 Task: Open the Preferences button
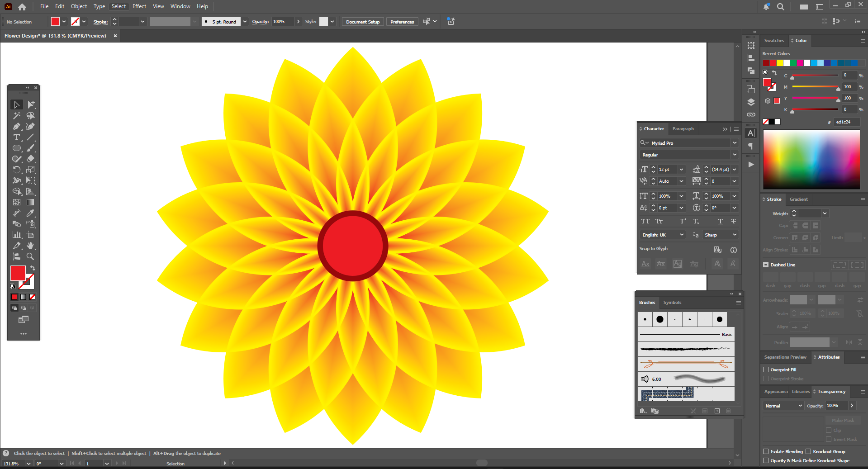pos(402,22)
